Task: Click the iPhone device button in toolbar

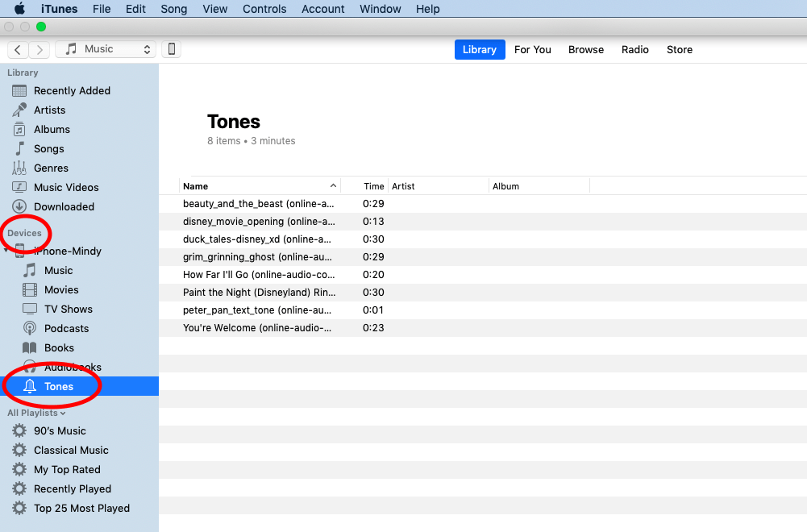Action: (x=172, y=49)
